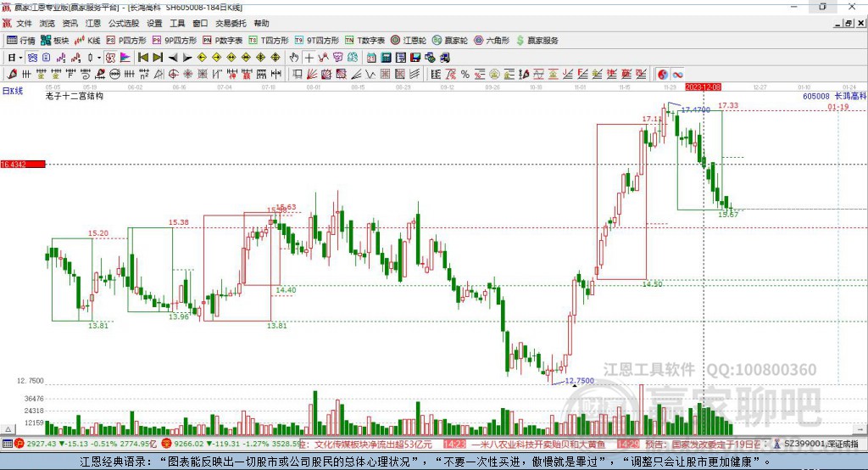This screenshot has width=868, height=470.
Task: Open the T四方形 tool
Action: click(269, 41)
